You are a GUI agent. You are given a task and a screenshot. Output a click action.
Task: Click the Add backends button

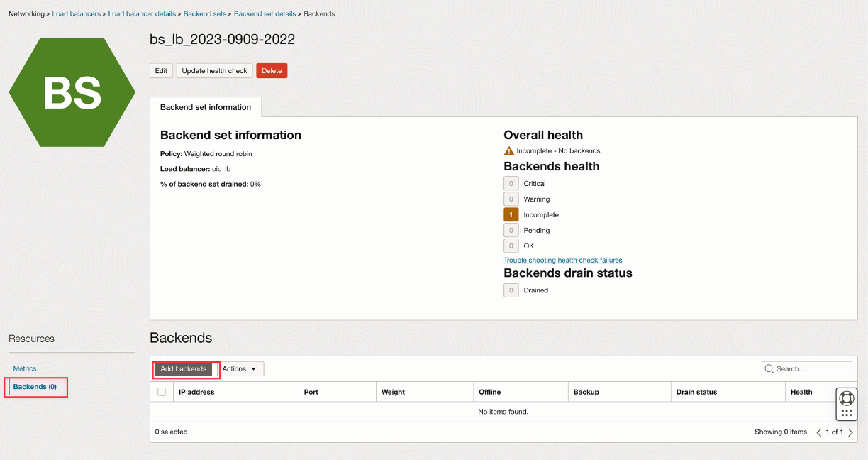[x=183, y=369]
